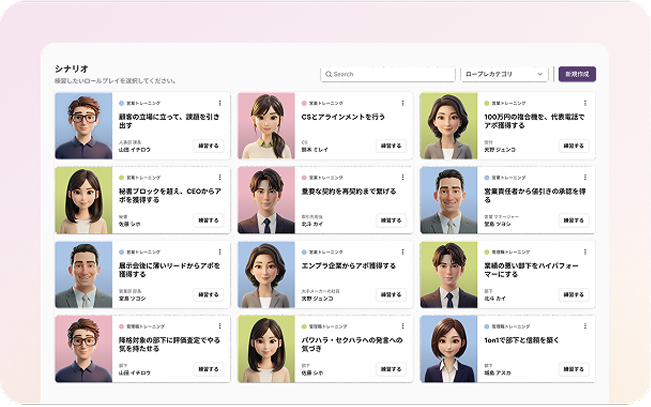Image resolution: width=651 pixels, height=407 pixels.
Task: Click 練習する on 展示会後に薄いリード card
Action: click(208, 295)
